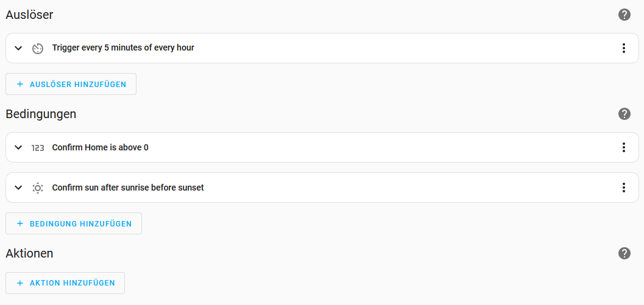The height and width of the screenshot is (305, 644).
Task: Select the "Trigger every 5 minutes of every hour" label
Action: [123, 47]
